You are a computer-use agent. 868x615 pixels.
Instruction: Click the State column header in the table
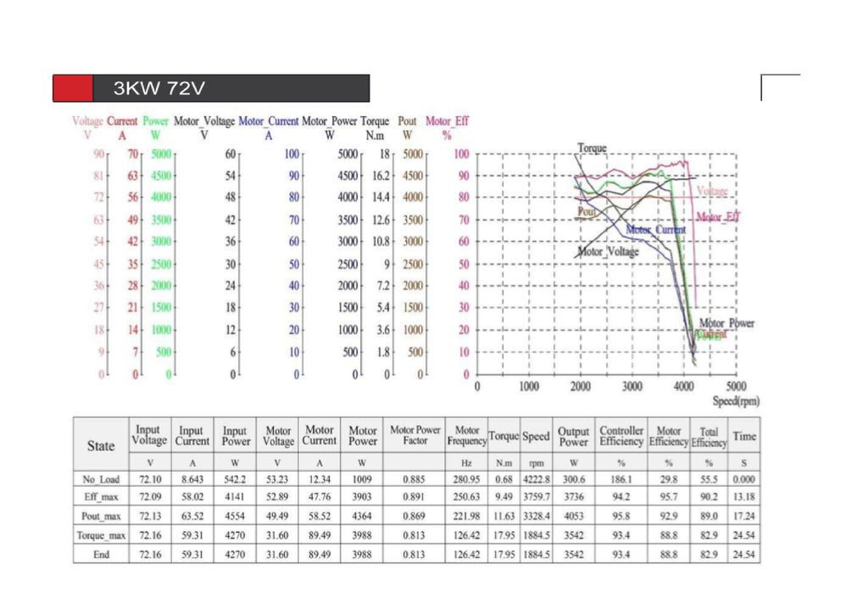tap(101, 445)
